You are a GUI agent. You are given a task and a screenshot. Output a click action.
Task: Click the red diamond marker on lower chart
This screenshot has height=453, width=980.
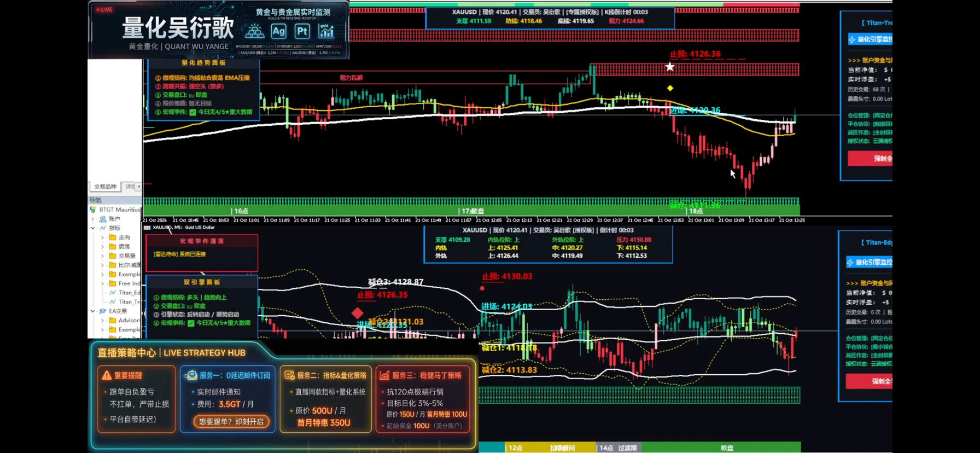pos(358,313)
